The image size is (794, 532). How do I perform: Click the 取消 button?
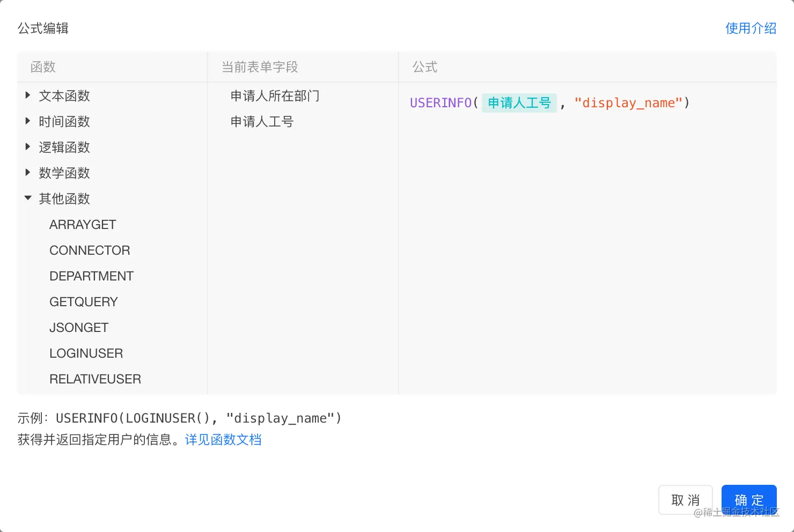click(x=686, y=500)
